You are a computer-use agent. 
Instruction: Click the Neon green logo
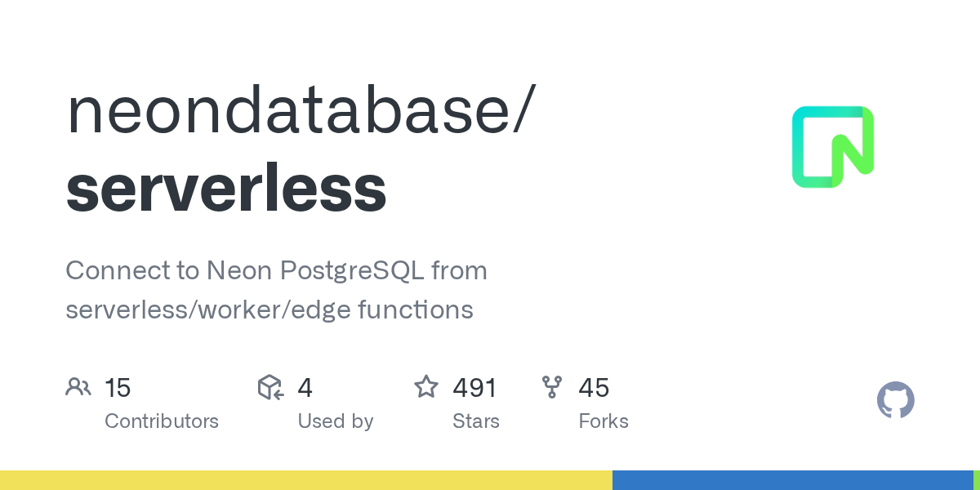(x=832, y=147)
